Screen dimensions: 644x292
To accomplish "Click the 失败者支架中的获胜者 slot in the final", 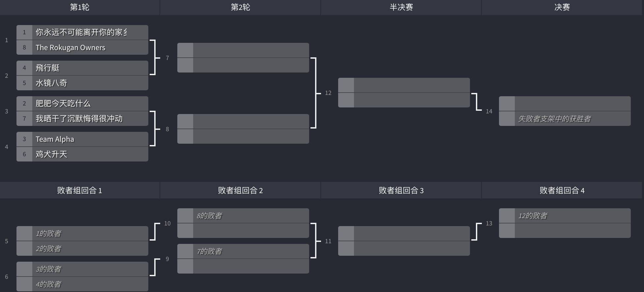I will coord(554,119).
